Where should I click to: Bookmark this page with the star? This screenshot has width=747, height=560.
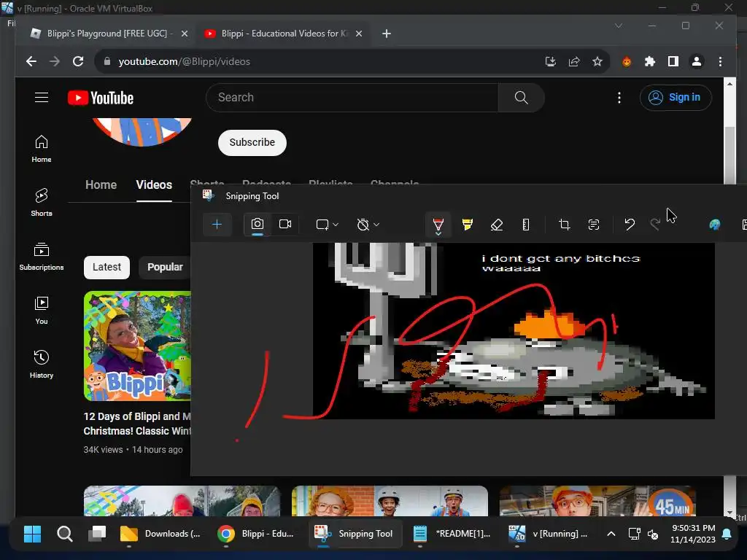click(x=597, y=61)
